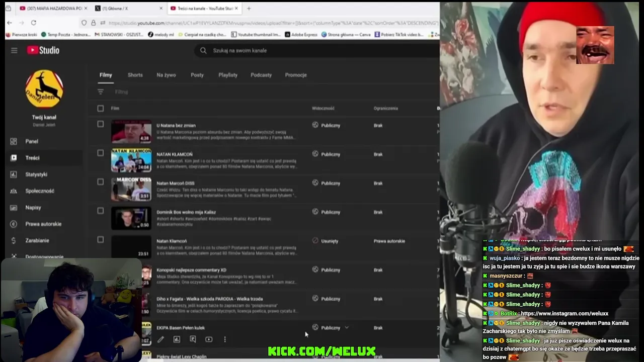Open the 'U Natana bez zmian' thumbnail
Screen dimensions: 644x362
point(131,131)
